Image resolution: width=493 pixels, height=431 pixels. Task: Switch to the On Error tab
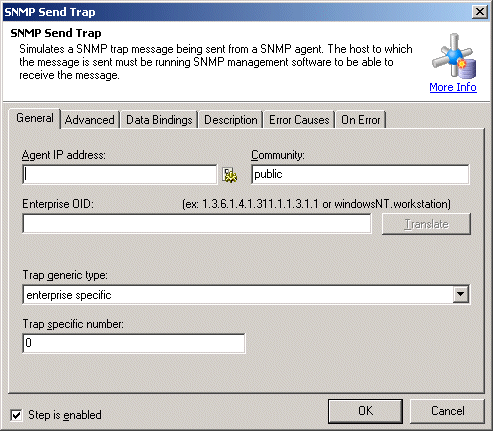pos(361,120)
